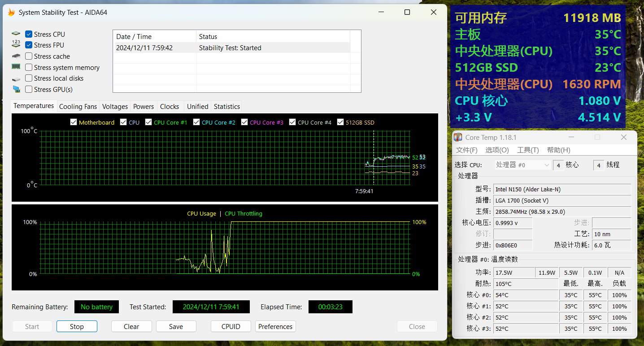The width and height of the screenshot is (644, 346).
Task: Open the Powers tab
Action: (144, 107)
